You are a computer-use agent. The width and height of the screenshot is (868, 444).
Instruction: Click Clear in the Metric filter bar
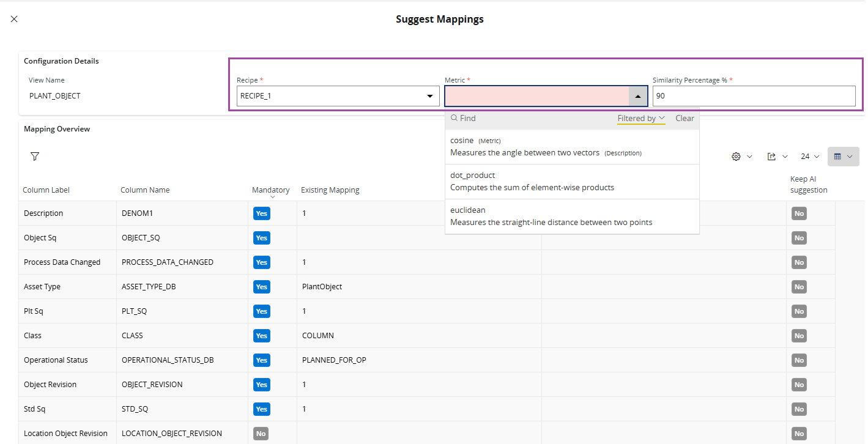(x=684, y=118)
